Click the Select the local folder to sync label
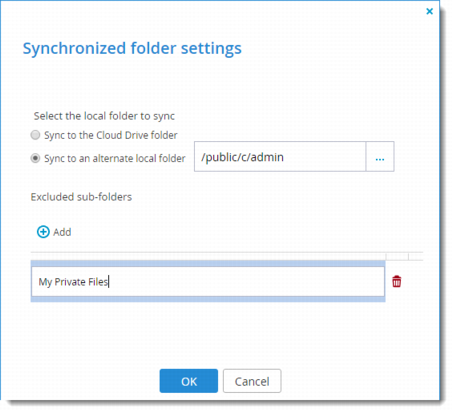This screenshot has height=411, width=452. [104, 116]
